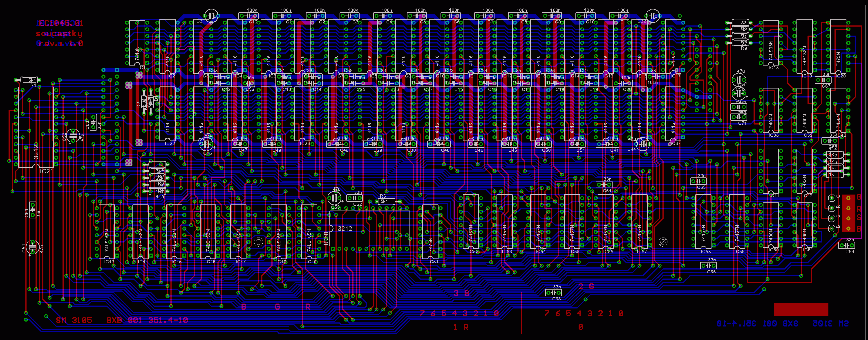Select the 74S138N chip IC19
The height and width of the screenshot is (340, 868).
coord(804,46)
